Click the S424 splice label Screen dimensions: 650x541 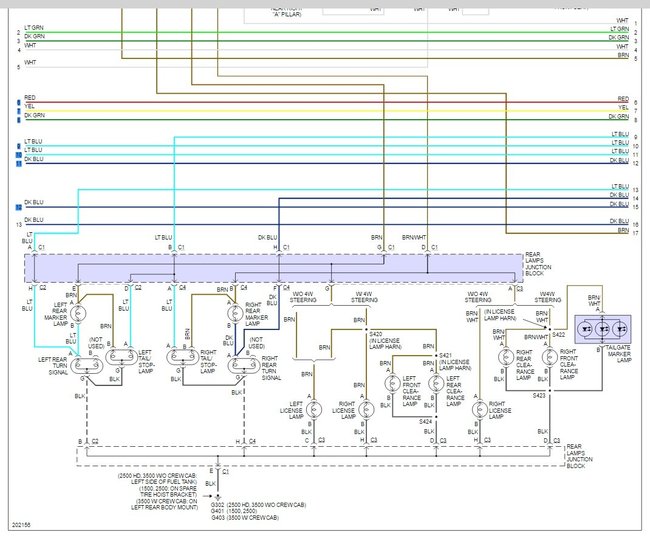tap(426, 422)
